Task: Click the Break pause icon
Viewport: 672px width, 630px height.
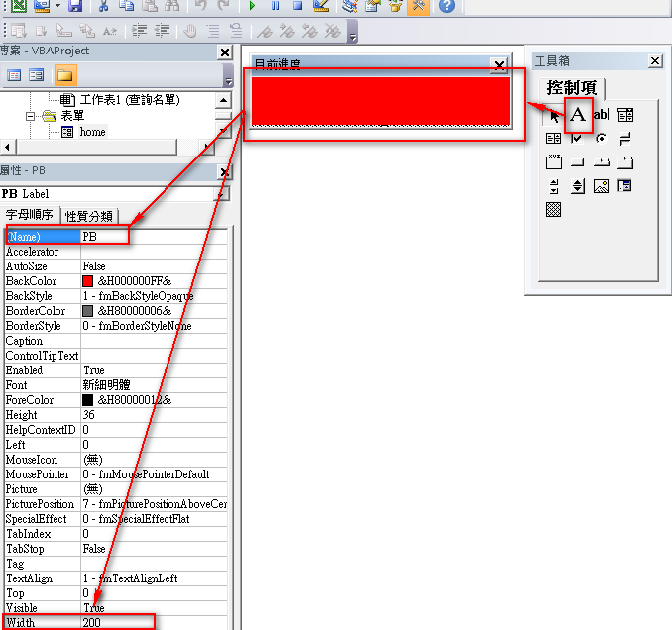Action: [276, 5]
